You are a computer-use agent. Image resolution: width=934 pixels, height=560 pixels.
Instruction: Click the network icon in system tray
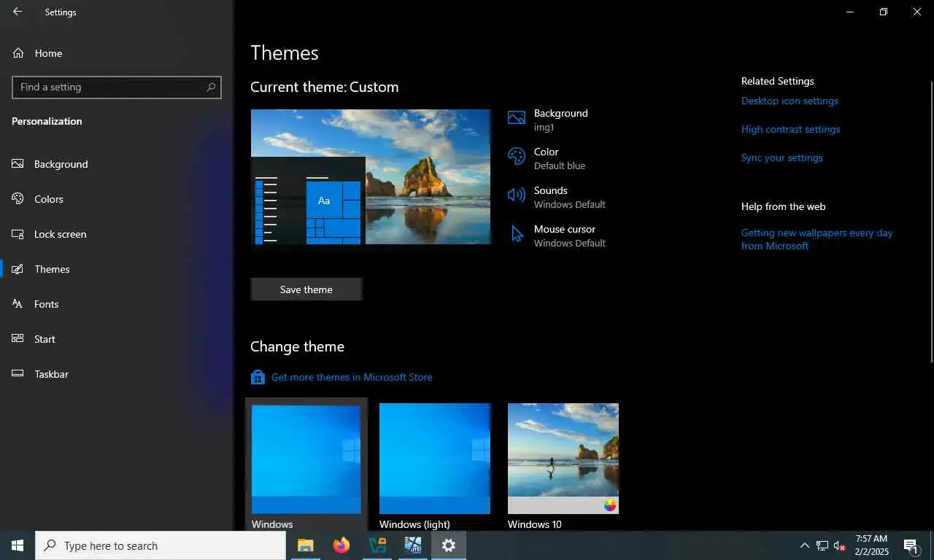pos(822,545)
